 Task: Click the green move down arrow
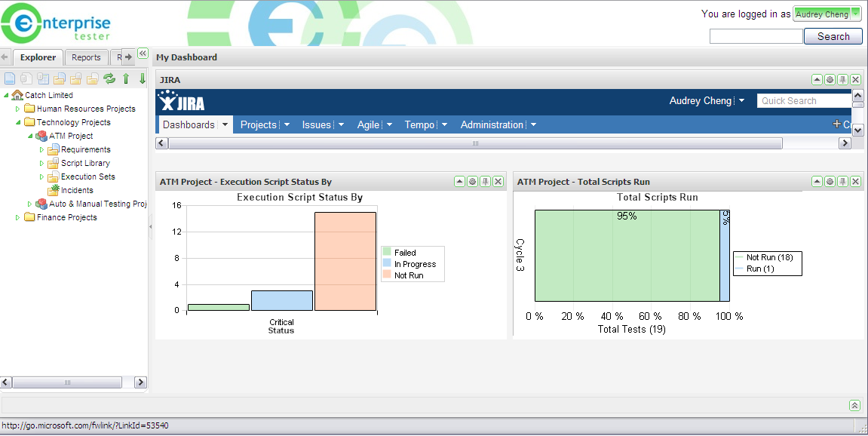coord(142,78)
